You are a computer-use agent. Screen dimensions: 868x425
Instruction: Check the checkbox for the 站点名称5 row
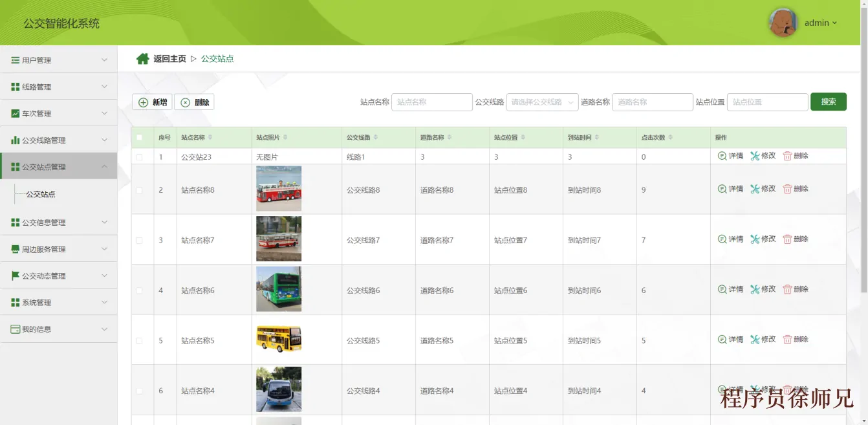click(x=139, y=340)
